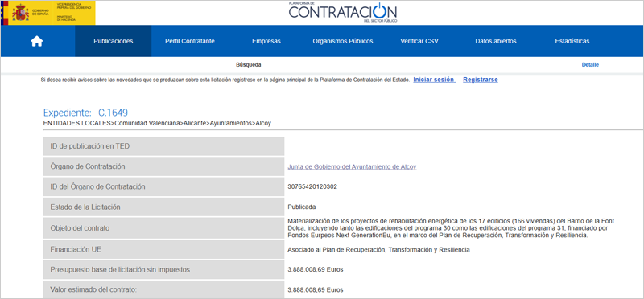644x299 pixels.
Task: Click the Plataforma de Contratación logo
Action: [343, 12]
